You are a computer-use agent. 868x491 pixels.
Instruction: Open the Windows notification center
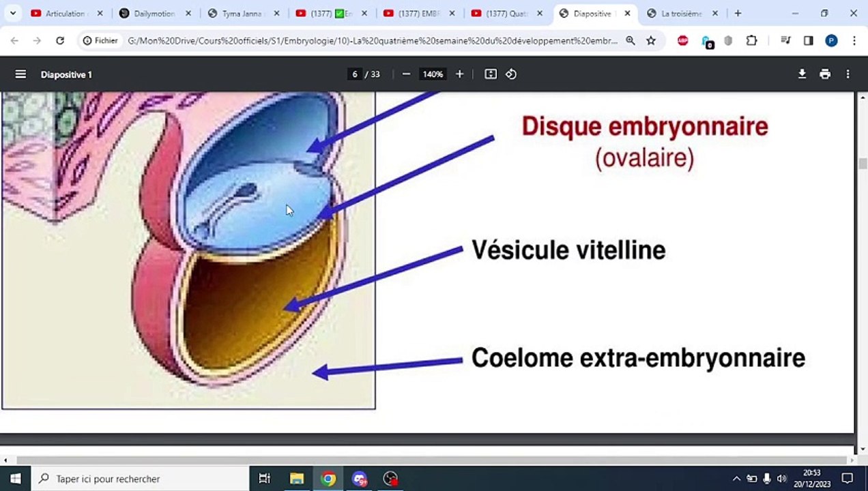[847, 479]
